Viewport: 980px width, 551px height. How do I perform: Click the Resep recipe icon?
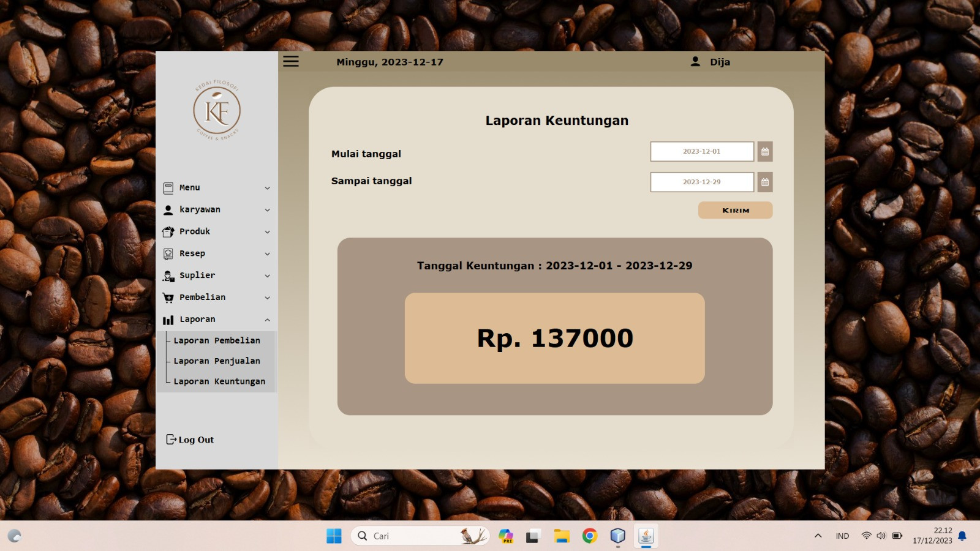[168, 254]
